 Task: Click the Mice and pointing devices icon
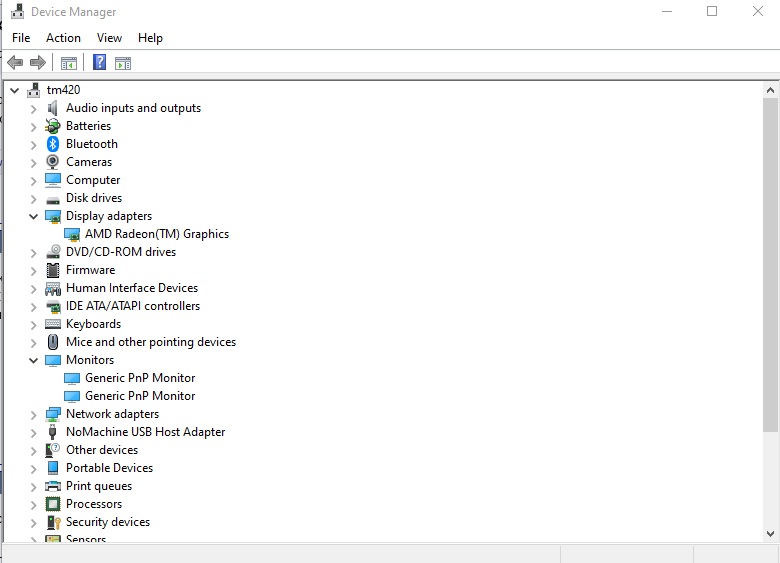click(53, 342)
